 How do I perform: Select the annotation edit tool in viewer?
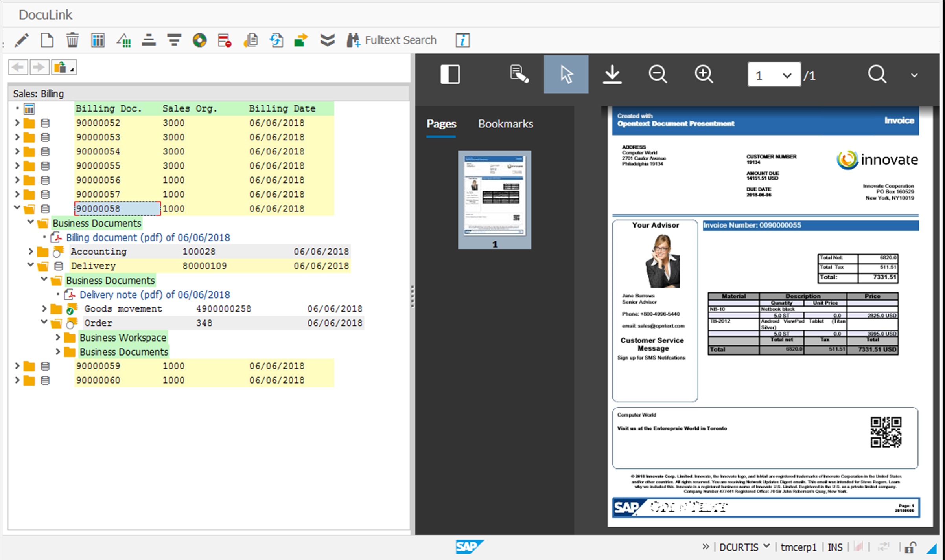pyautogui.click(x=519, y=74)
